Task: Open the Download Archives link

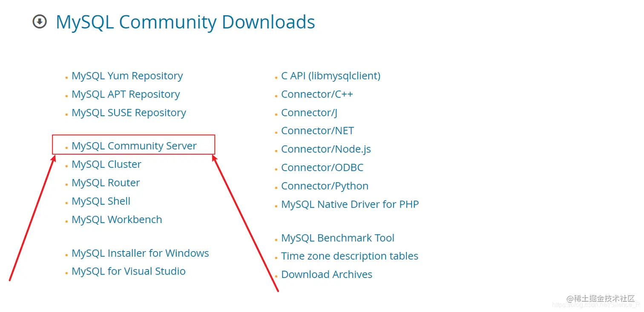Action: (327, 274)
